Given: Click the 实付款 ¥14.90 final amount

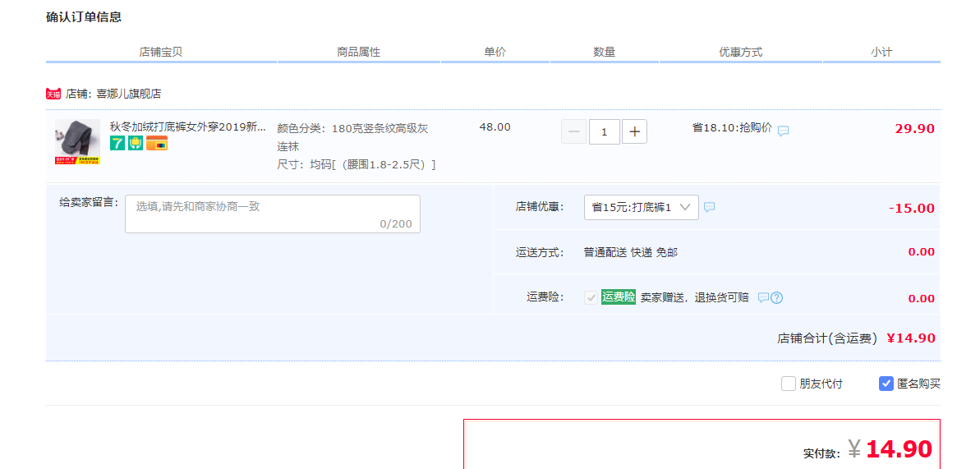Looking at the screenshot, I should pos(867,449).
